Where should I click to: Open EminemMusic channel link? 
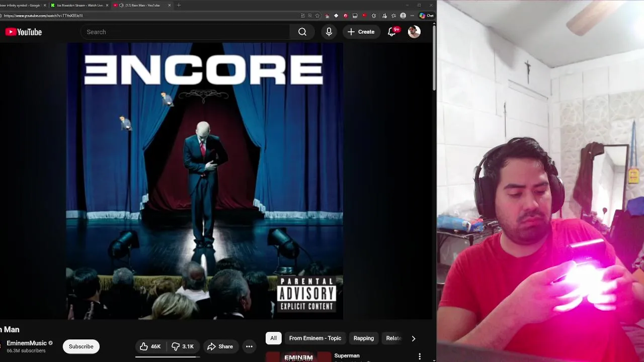[27, 343]
